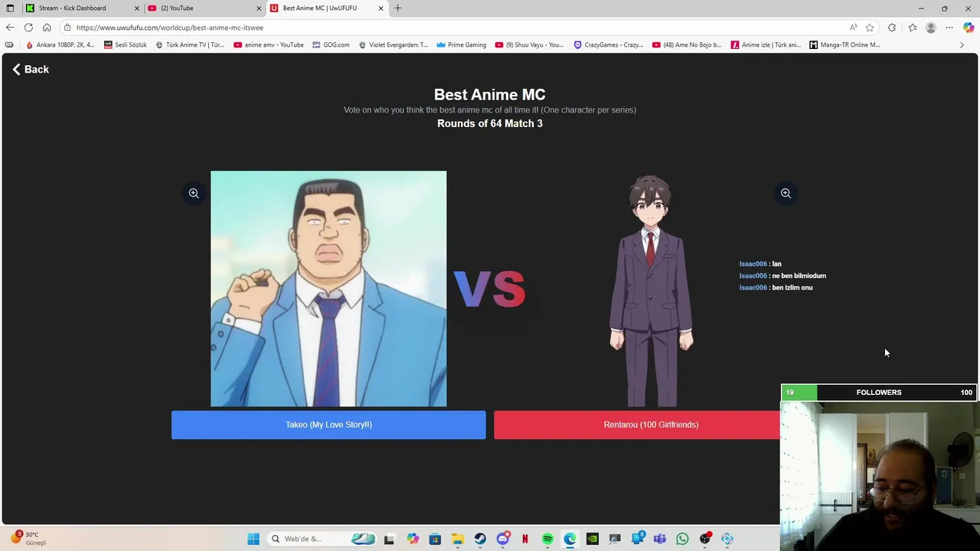This screenshot has width=980, height=551.
Task: Vote for Takeo (My Love Story!!)
Action: pos(328,425)
